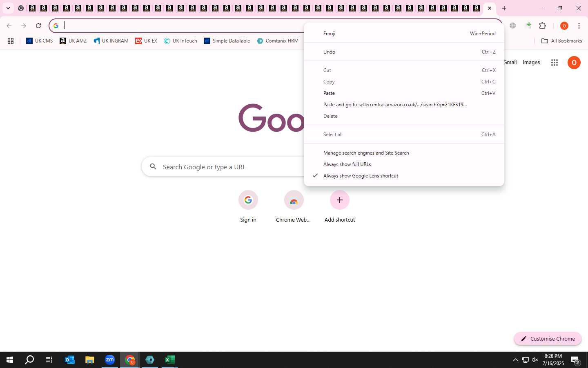Viewport: 588px width, 368px height.
Task: Open the Chrome Web Store shortcut
Action: click(294, 207)
